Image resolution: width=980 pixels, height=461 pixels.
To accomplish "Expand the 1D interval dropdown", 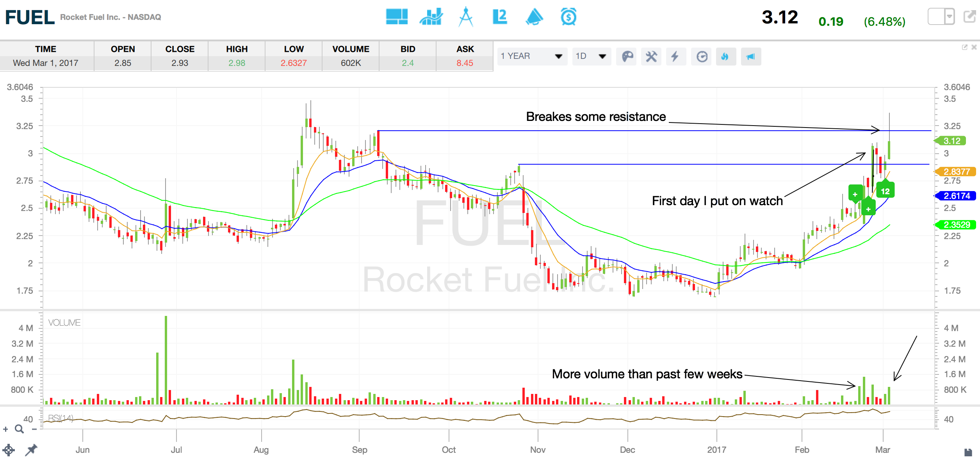I will coord(591,56).
